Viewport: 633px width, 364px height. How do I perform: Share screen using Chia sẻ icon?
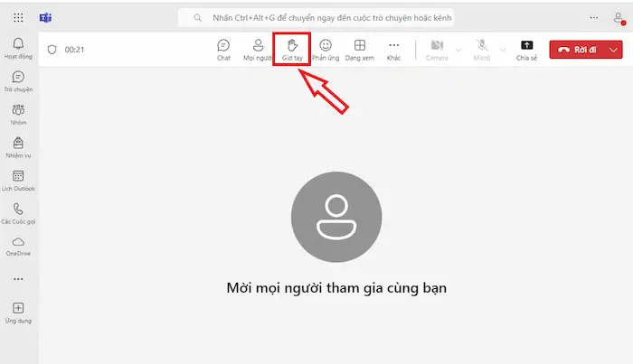coord(527,49)
